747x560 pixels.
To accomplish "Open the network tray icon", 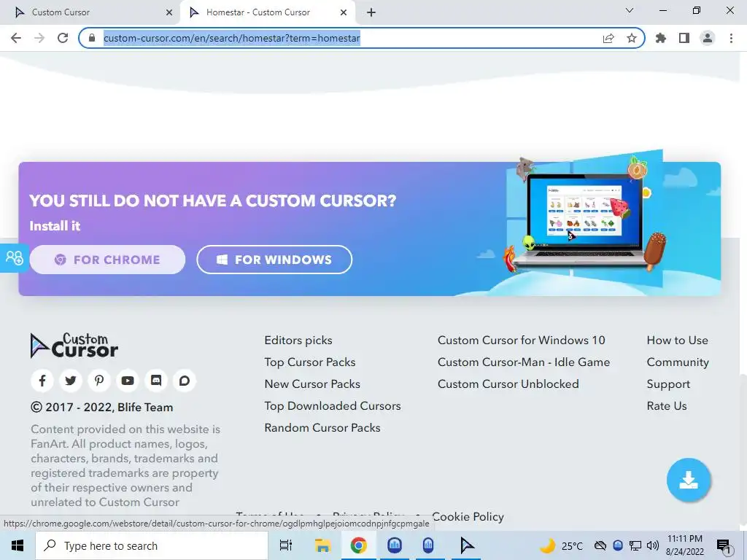I will click(x=635, y=545).
